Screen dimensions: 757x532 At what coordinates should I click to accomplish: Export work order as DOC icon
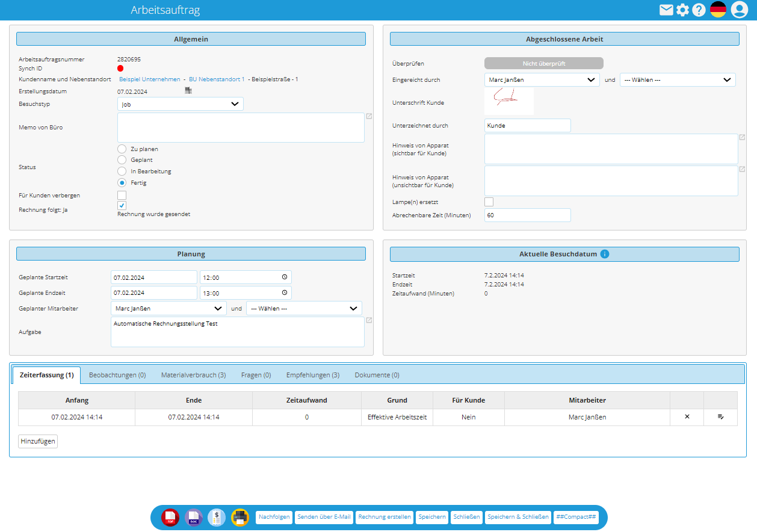point(194,518)
